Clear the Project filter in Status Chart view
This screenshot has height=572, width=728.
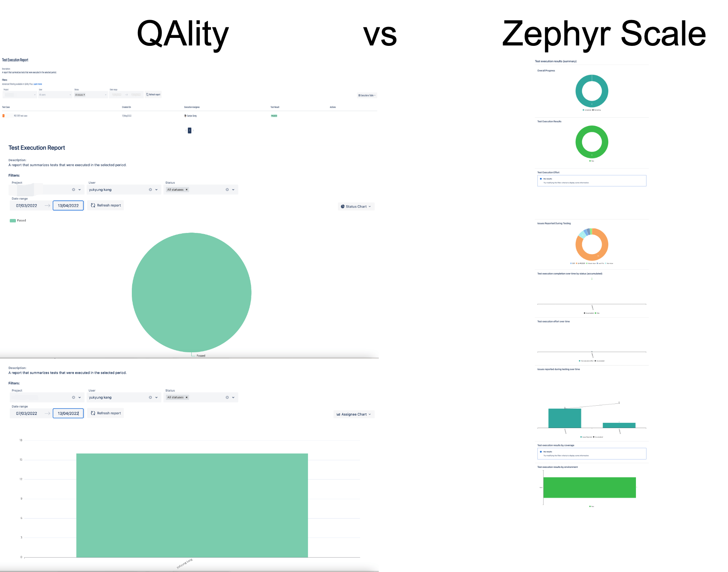[73, 190]
